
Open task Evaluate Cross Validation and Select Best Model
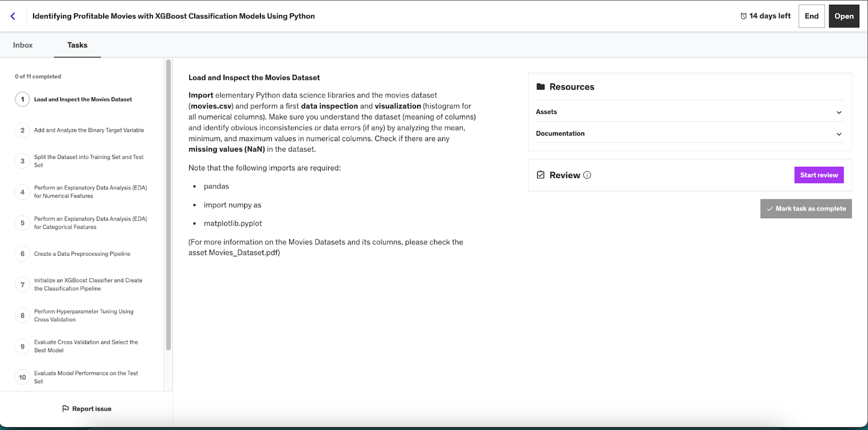[x=86, y=346]
